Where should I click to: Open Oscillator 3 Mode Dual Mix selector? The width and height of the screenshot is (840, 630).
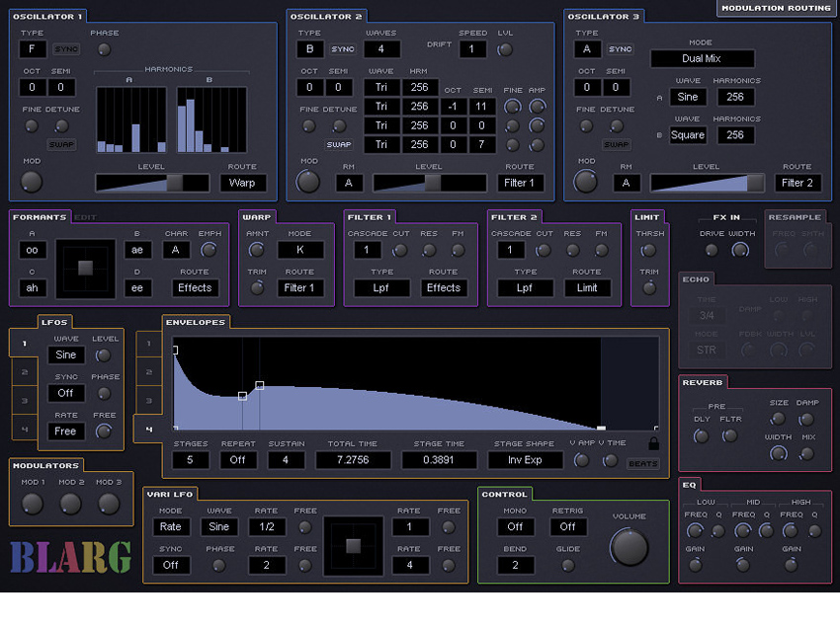click(702, 59)
